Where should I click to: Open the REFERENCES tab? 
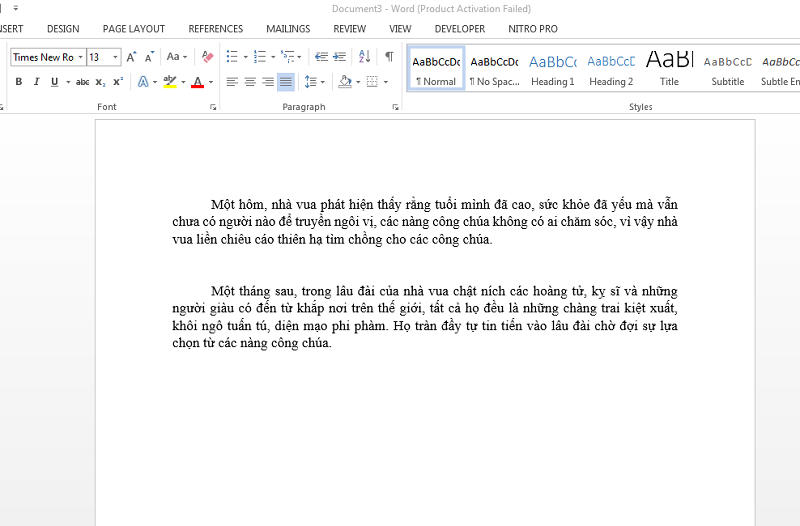(216, 29)
